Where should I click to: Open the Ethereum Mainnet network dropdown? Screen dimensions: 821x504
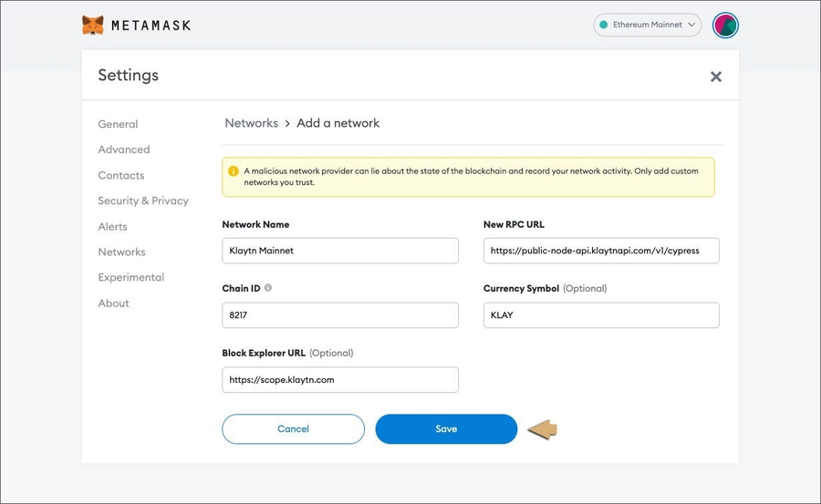click(647, 26)
